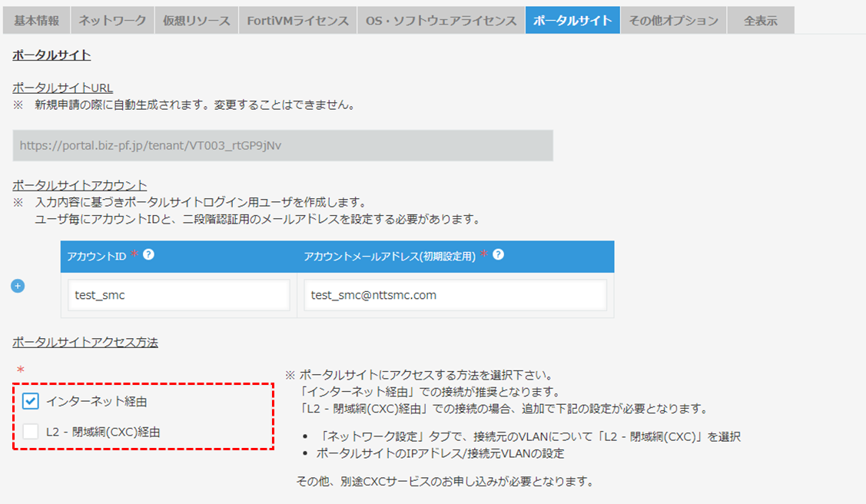Click the ポータルサイトアカウント label
Screen dimensions: 866x504
tap(80, 185)
